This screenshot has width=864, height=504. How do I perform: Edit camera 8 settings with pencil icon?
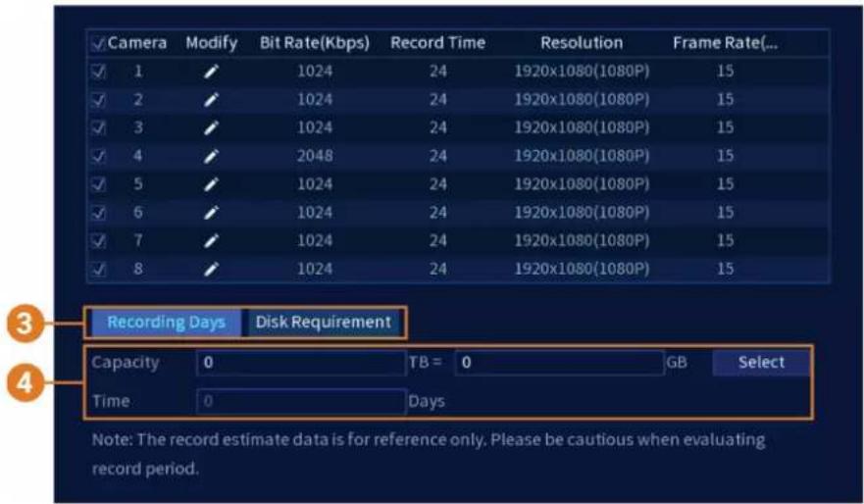click(211, 269)
